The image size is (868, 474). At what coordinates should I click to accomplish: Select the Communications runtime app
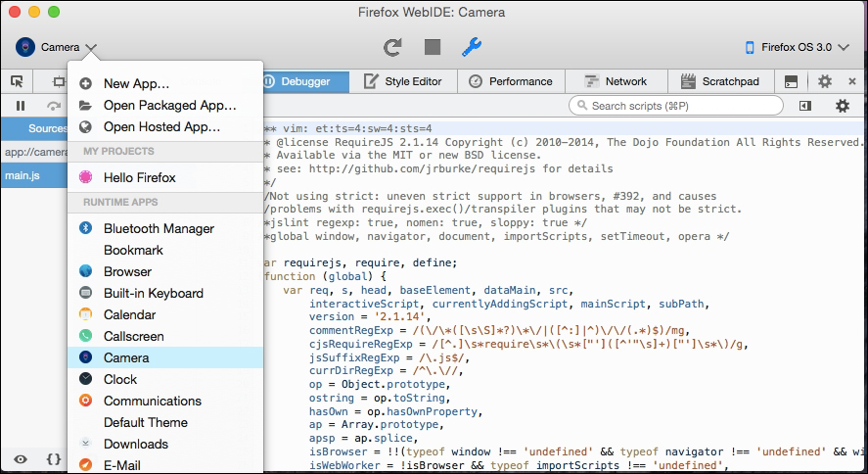(165, 401)
